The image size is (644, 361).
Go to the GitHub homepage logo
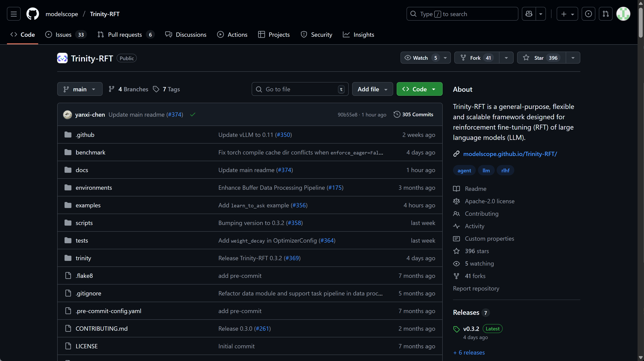[x=33, y=14]
